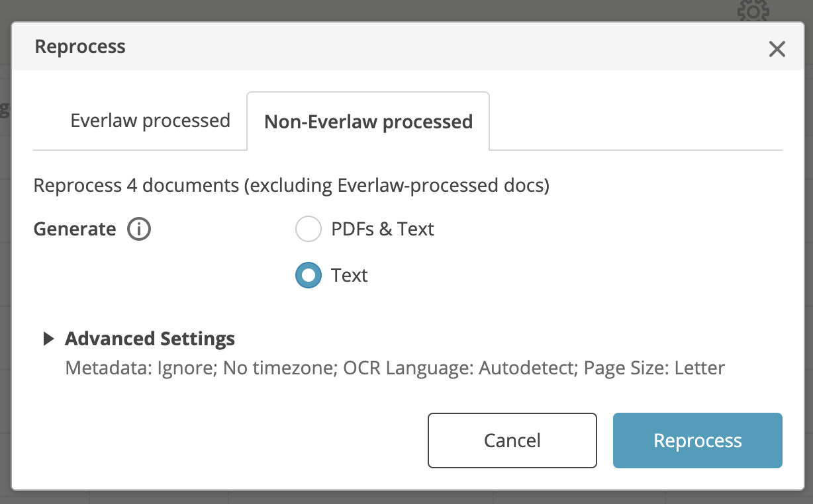Click the Reprocess 4 documents description text

point(291,185)
